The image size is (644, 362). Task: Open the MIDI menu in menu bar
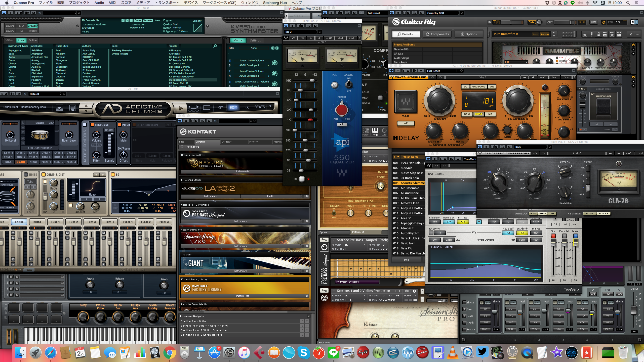point(112,3)
